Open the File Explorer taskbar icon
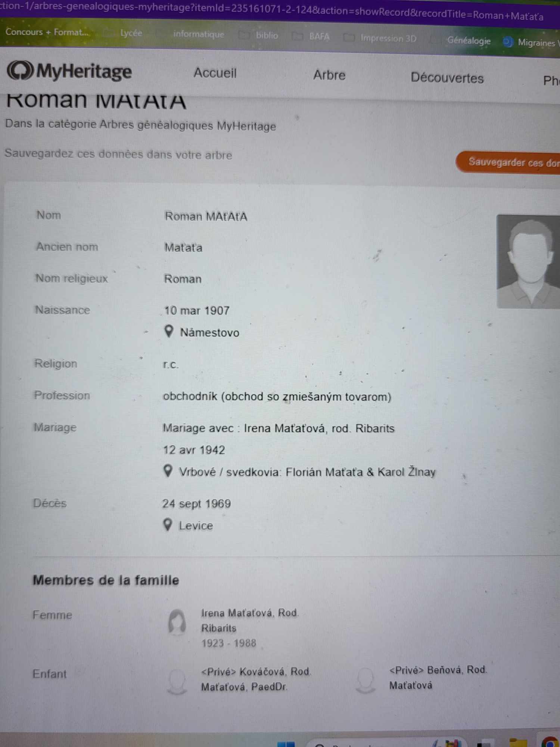Image resolution: width=560 pixels, height=747 pixels. pyautogui.click(x=519, y=743)
